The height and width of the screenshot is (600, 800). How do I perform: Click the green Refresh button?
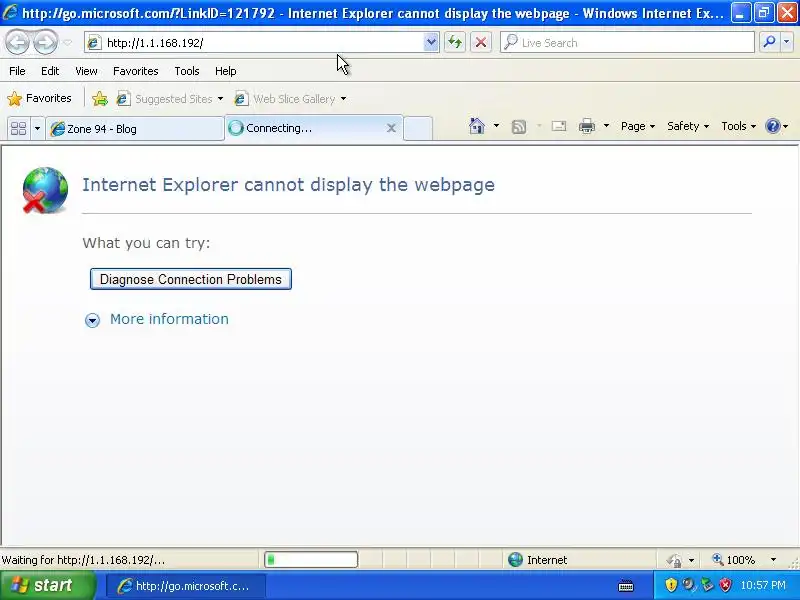pos(455,42)
